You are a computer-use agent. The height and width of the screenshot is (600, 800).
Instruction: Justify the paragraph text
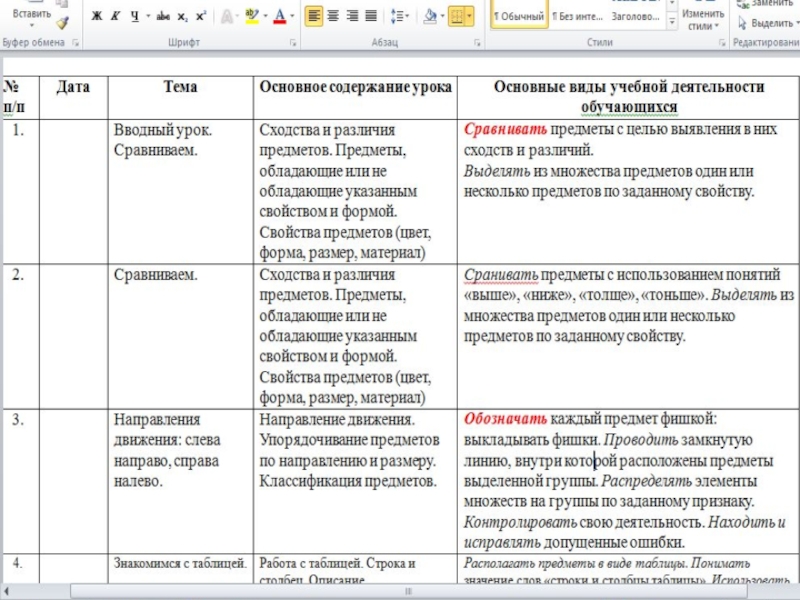pos(371,16)
